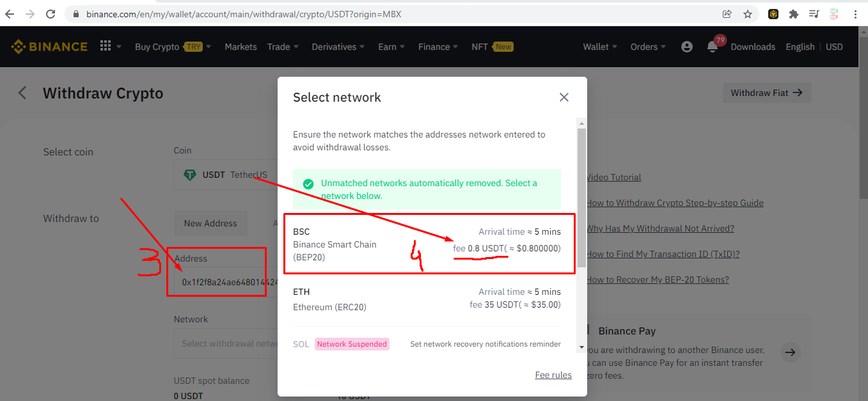Click the suspended SOL network row

(x=427, y=344)
